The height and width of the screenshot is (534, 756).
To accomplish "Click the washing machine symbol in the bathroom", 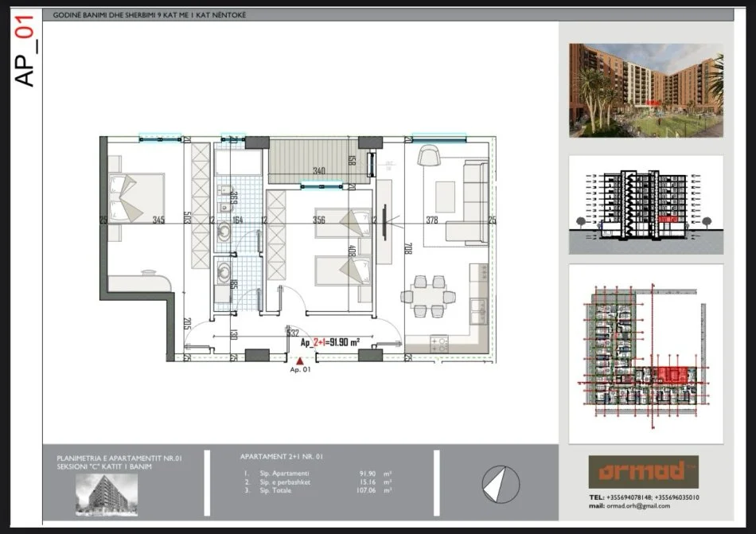I will pos(224,273).
